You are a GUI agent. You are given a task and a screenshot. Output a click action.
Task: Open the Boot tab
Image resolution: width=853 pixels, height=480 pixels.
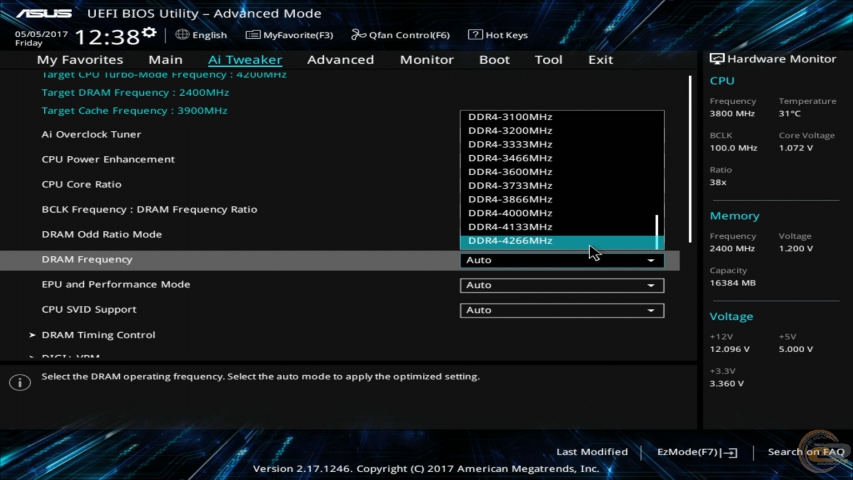pyautogui.click(x=494, y=59)
